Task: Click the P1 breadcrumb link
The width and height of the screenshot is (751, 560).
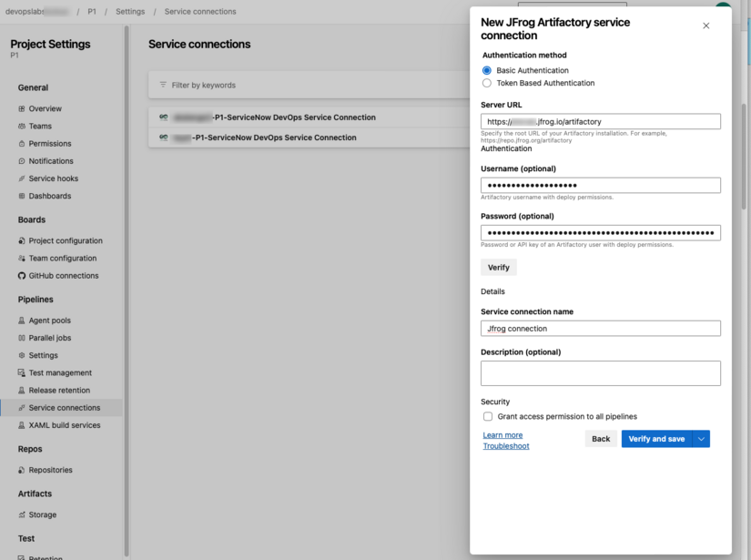Action: coord(91,12)
